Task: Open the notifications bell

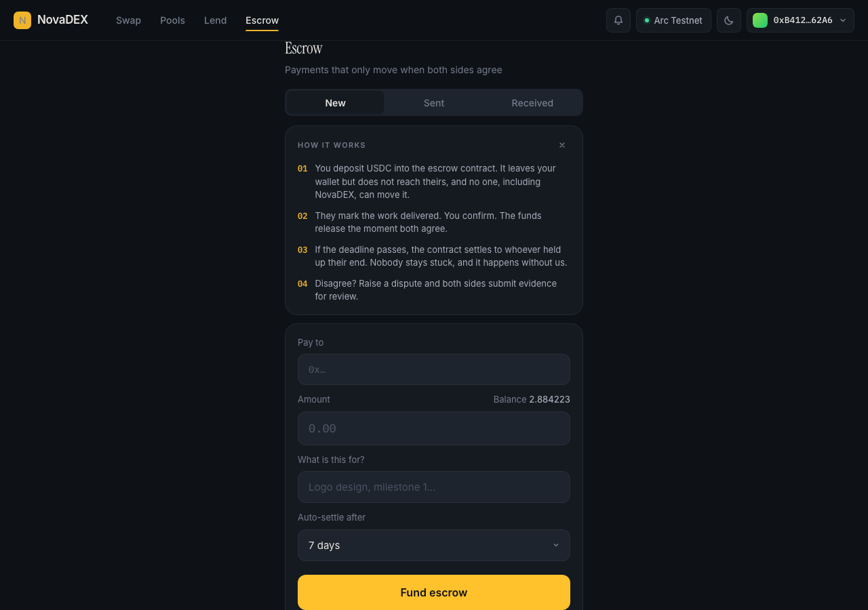Action: 618,20
